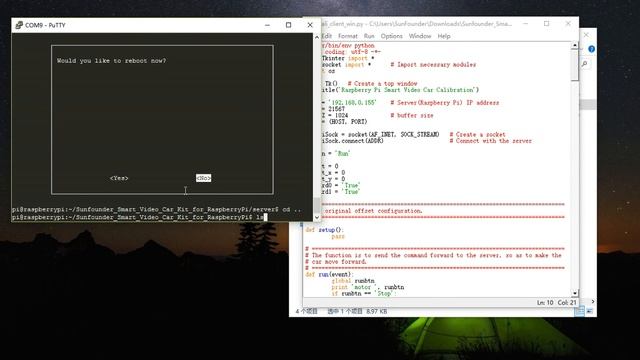
Task: Click the IDLE editor vertical scrollbar thumb
Action: click(575, 65)
